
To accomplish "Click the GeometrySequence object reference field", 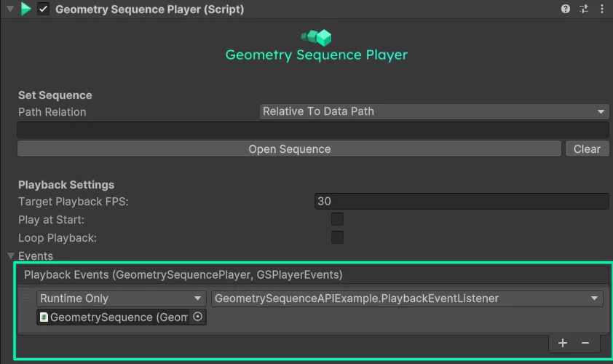I will tap(114, 317).
